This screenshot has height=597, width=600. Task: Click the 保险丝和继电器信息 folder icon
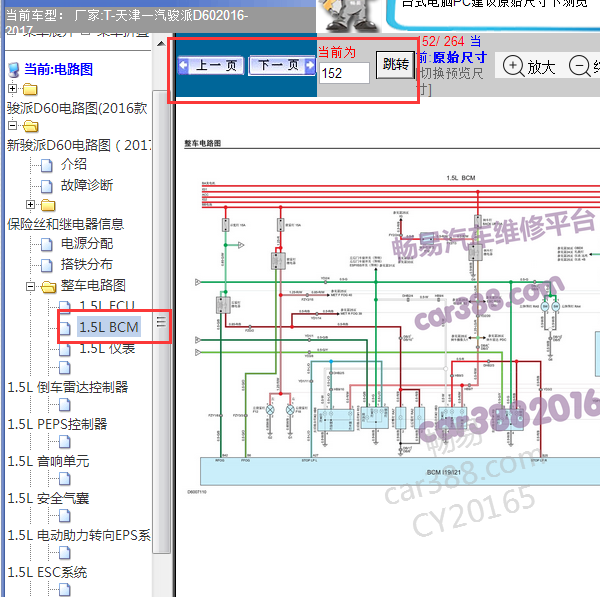point(48,205)
